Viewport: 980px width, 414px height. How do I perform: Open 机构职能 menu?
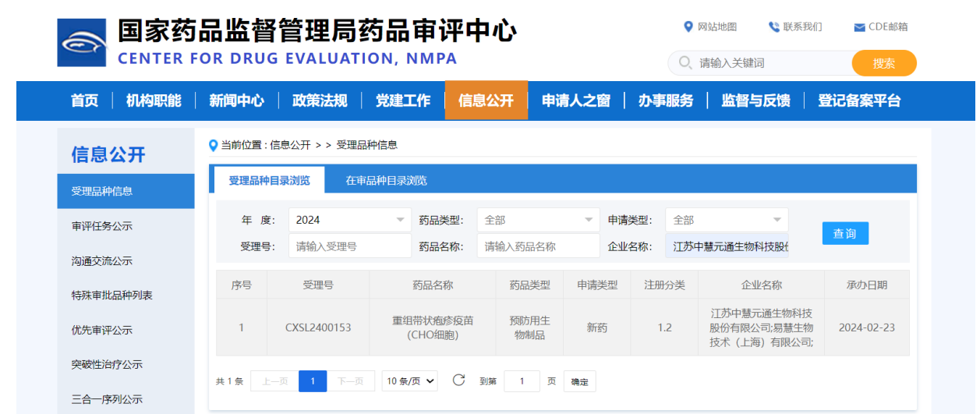pos(154,101)
